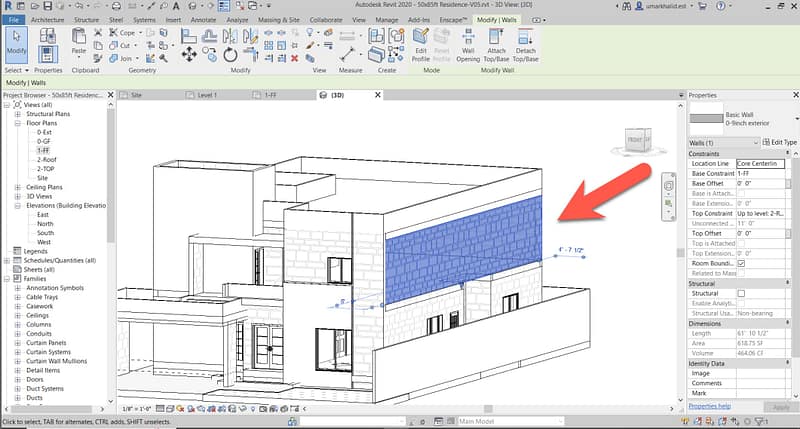Enable the Structural checkbox
The height and width of the screenshot is (429, 800).
pos(741,293)
